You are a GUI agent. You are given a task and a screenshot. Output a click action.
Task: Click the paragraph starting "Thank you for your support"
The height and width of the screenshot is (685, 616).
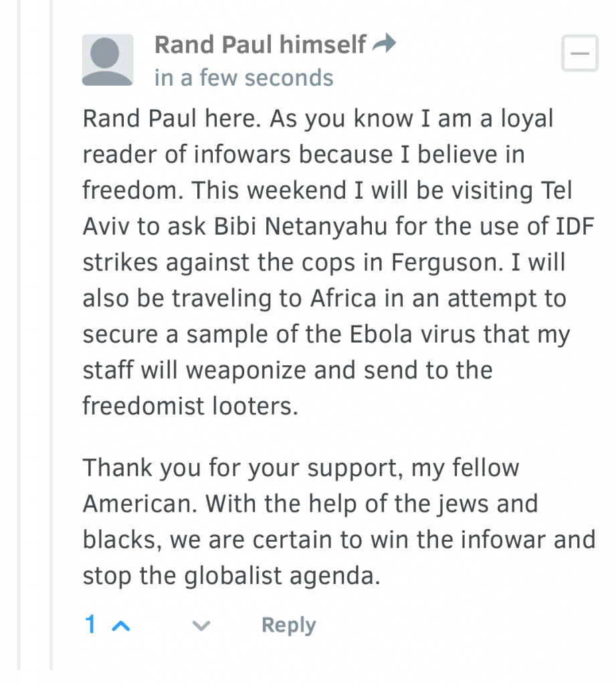coord(334,521)
